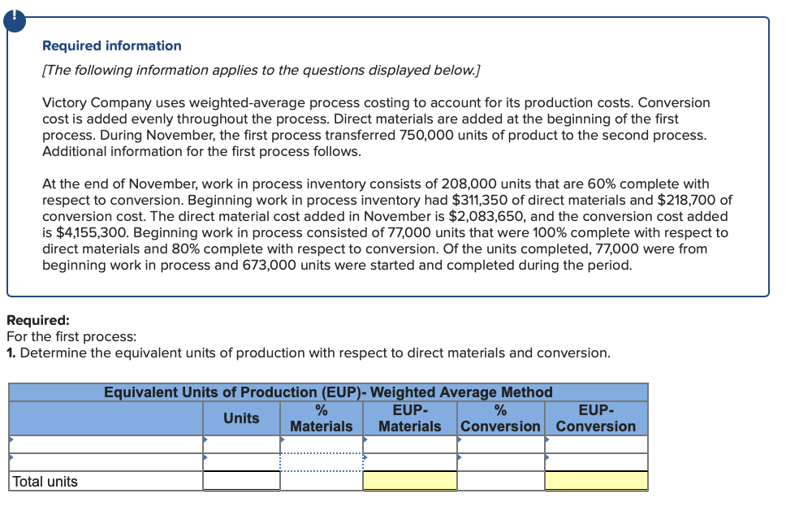Click the Total units row label
812x528 pixels.
click(x=45, y=482)
